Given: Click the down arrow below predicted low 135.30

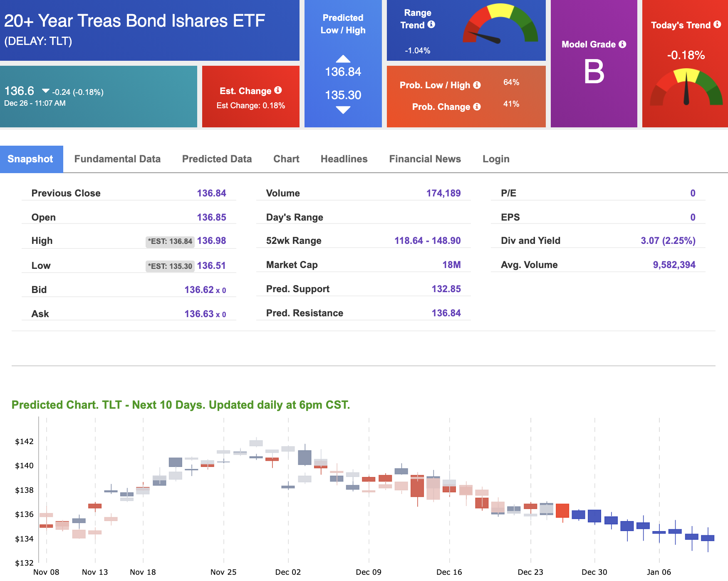Looking at the screenshot, I should tap(343, 110).
